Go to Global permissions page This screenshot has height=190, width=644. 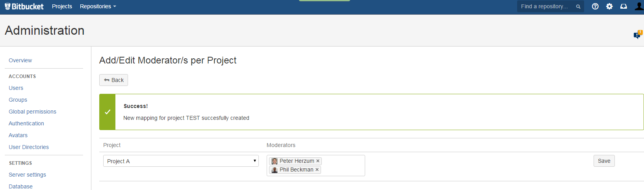coord(32,112)
